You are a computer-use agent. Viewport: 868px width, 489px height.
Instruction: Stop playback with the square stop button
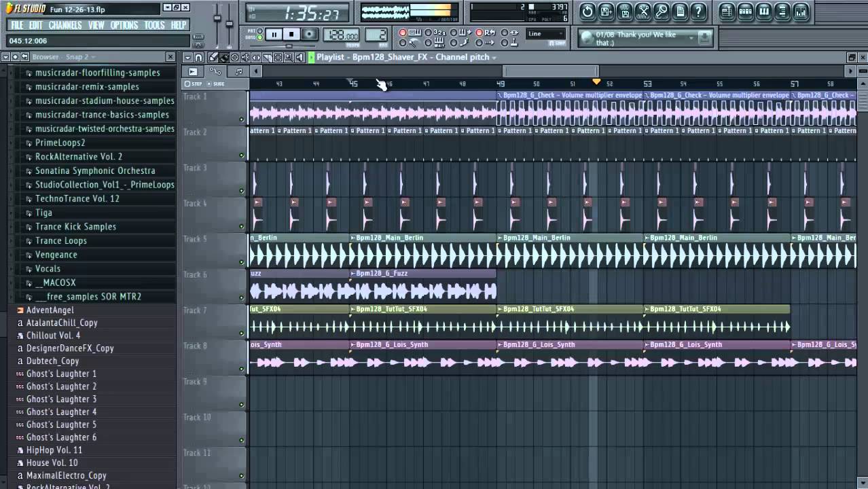[291, 34]
